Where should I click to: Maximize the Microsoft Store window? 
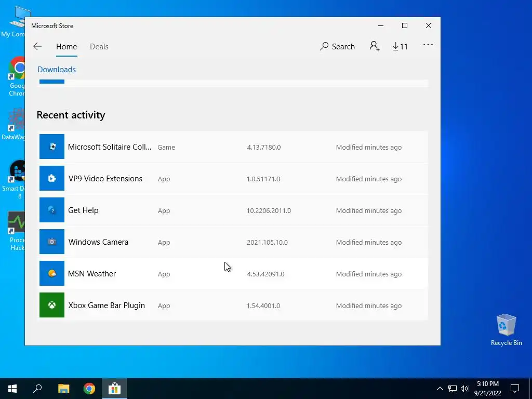click(404, 26)
